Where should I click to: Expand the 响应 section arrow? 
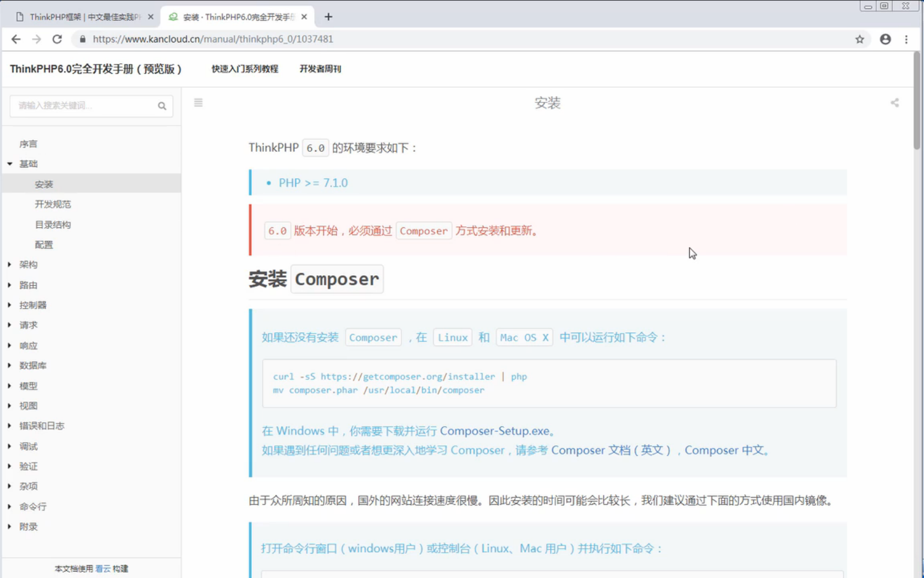click(9, 346)
